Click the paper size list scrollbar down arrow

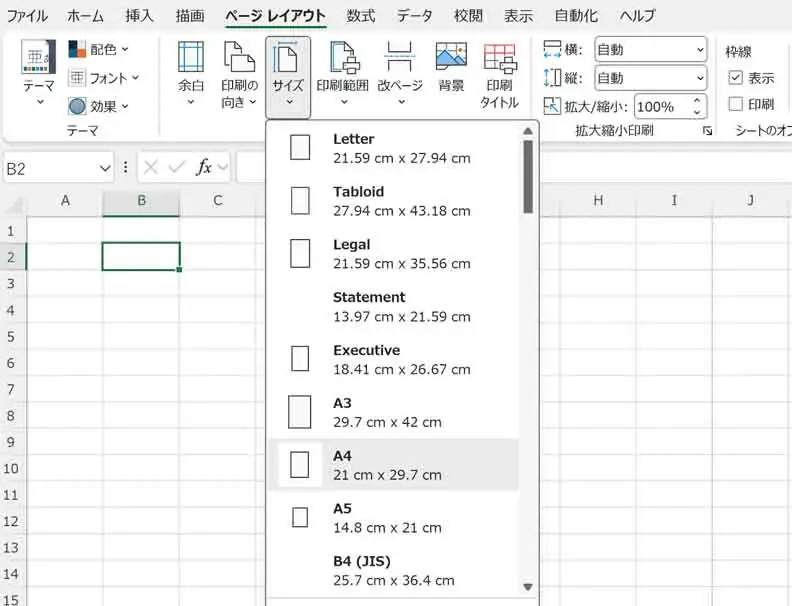click(x=528, y=587)
